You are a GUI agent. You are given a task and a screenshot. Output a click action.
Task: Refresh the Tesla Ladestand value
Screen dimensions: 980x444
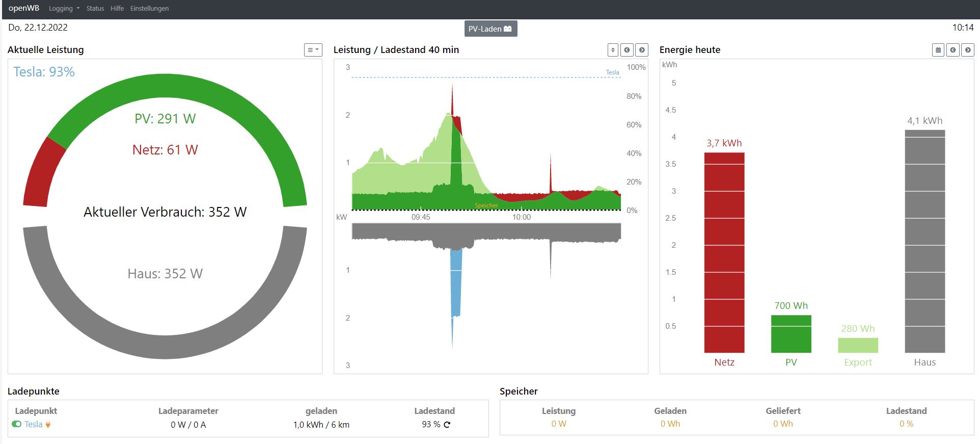447,425
